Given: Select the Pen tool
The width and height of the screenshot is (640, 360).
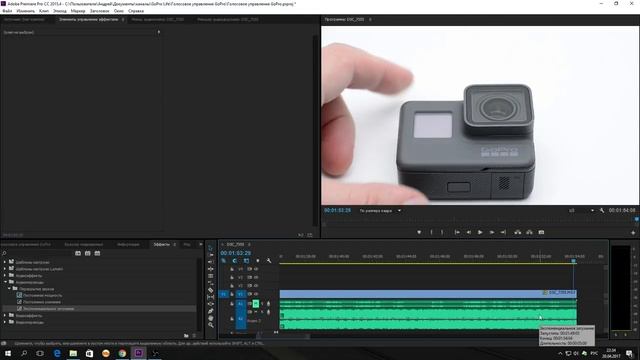Looking at the screenshot, I should click(211, 311).
